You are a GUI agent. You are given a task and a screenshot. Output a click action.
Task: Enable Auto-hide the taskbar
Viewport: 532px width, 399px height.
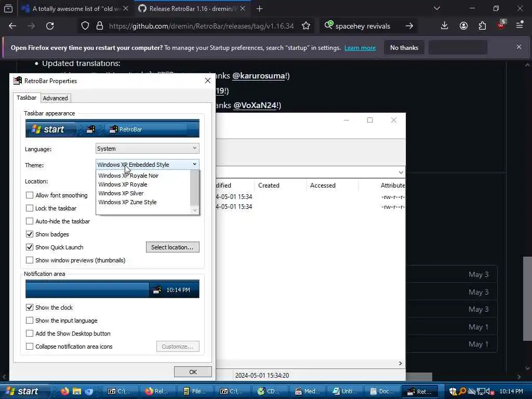(x=30, y=221)
